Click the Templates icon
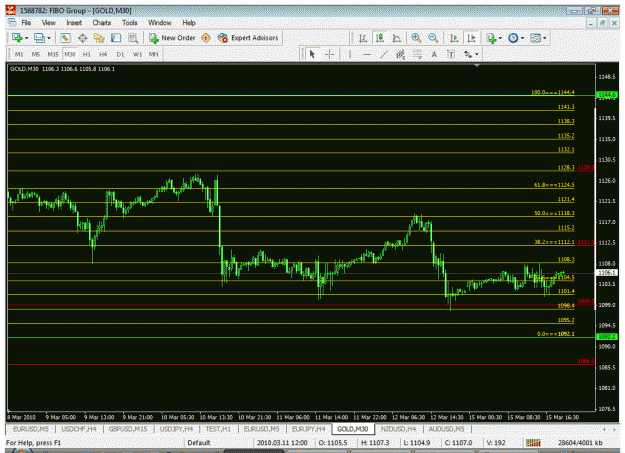 click(x=536, y=38)
